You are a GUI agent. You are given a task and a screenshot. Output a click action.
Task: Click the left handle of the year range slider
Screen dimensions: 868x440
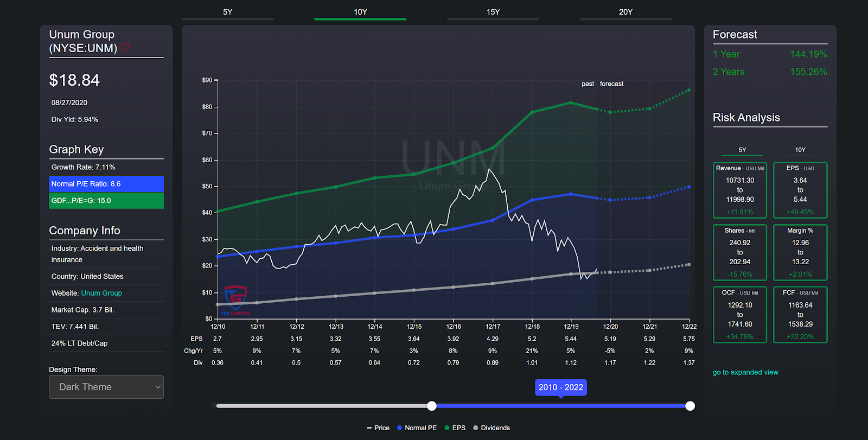(432, 406)
